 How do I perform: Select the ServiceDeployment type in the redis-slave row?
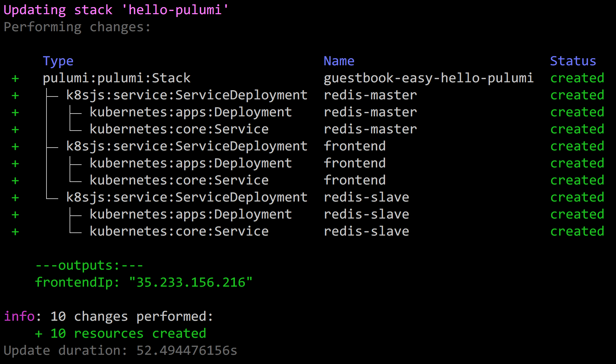coord(187,198)
